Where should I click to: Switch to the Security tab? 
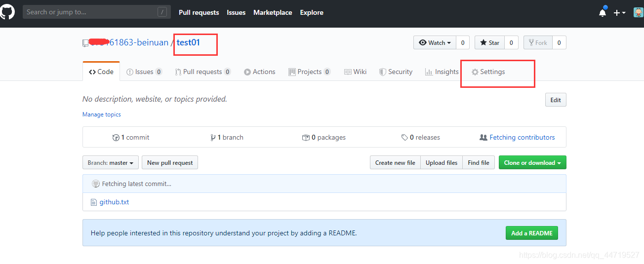pos(396,72)
